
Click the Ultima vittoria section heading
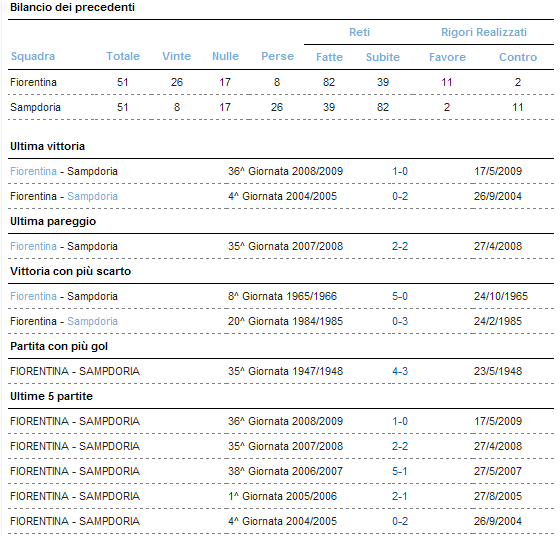point(48,146)
